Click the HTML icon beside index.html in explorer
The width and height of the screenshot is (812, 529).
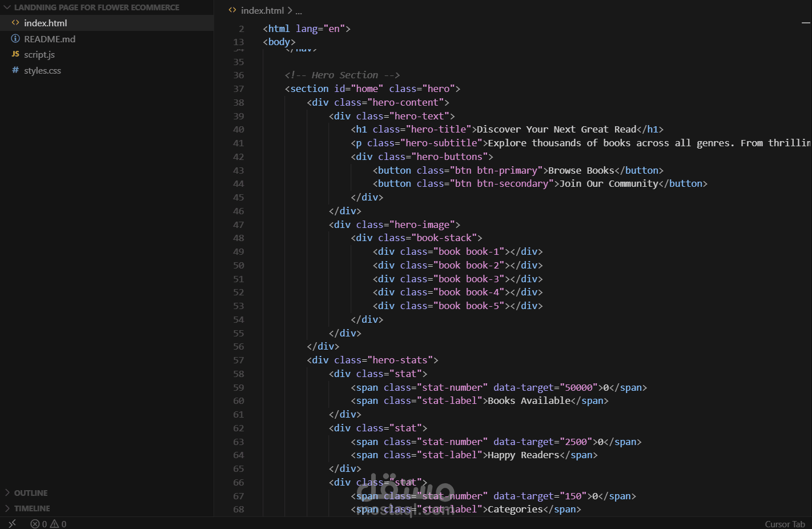[15, 23]
